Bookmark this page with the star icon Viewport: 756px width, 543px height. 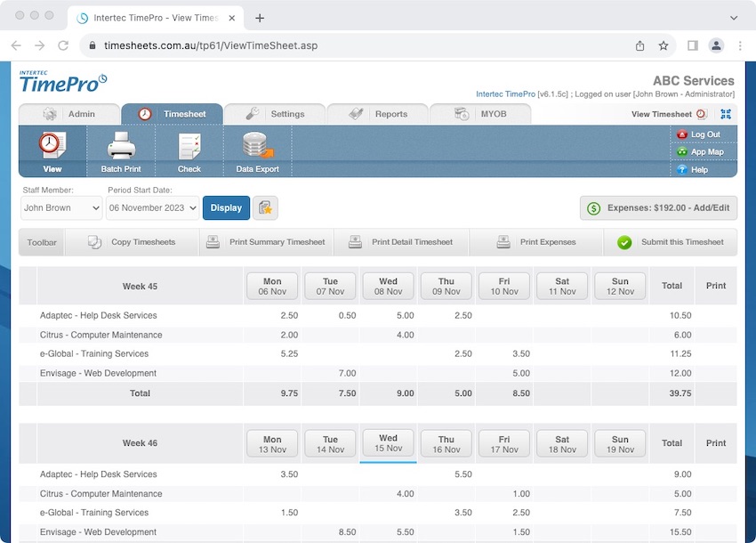[664, 46]
